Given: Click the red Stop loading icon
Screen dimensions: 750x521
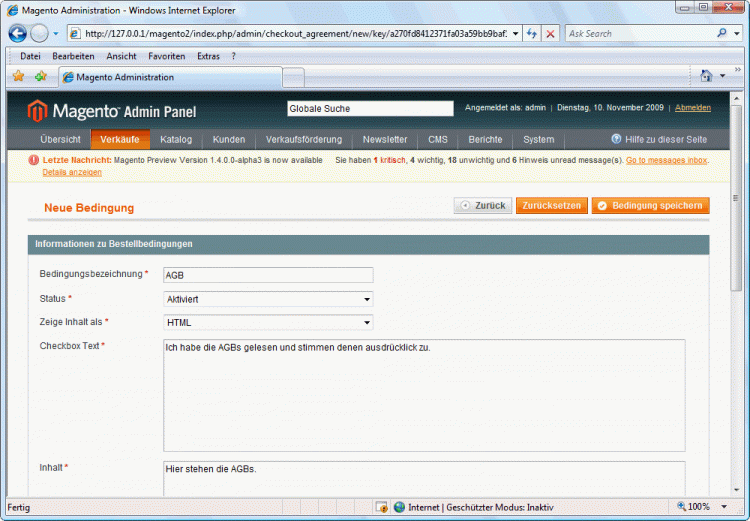Looking at the screenshot, I should pyautogui.click(x=550, y=33).
